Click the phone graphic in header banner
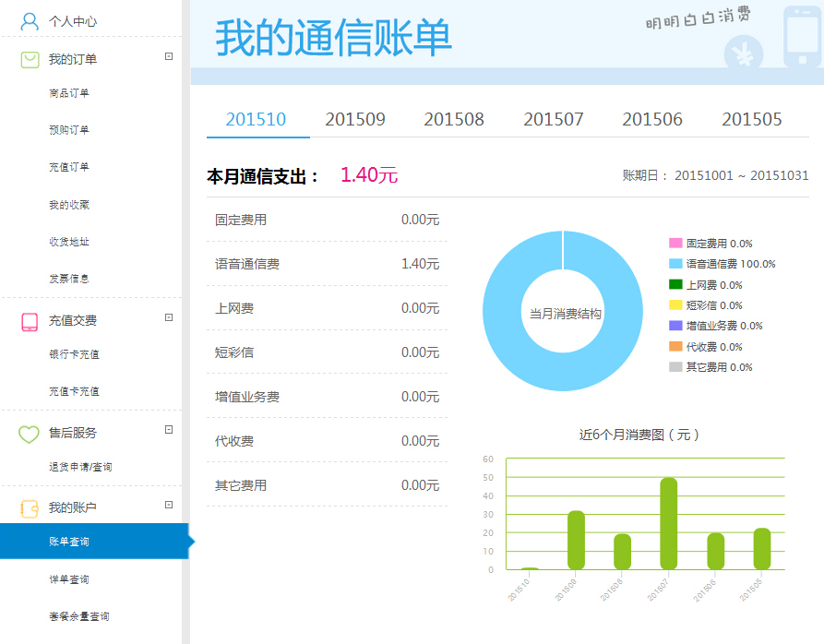The width and height of the screenshot is (824, 644). (802, 37)
